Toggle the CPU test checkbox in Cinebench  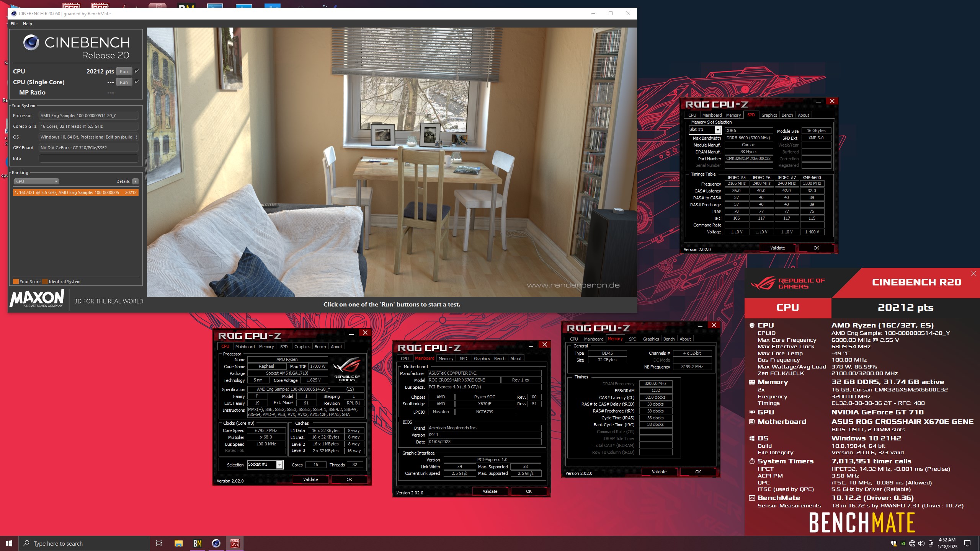point(137,71)
